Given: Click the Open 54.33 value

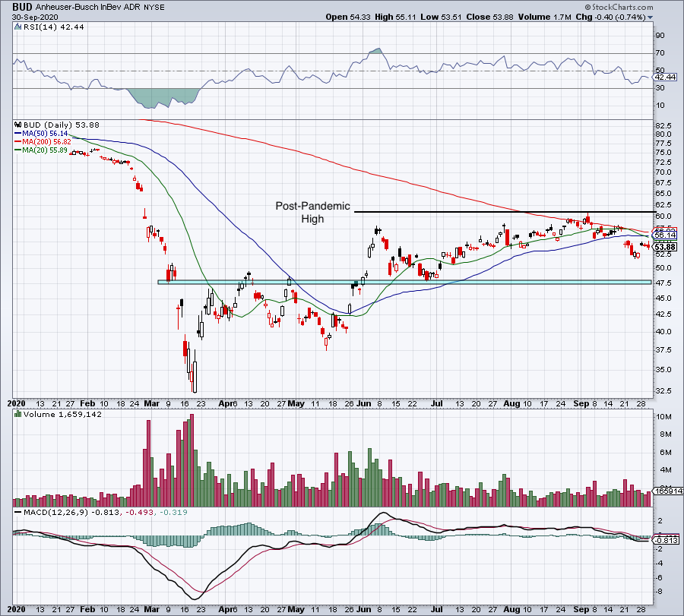Looking at the screenshot, I should click(348, 17).
